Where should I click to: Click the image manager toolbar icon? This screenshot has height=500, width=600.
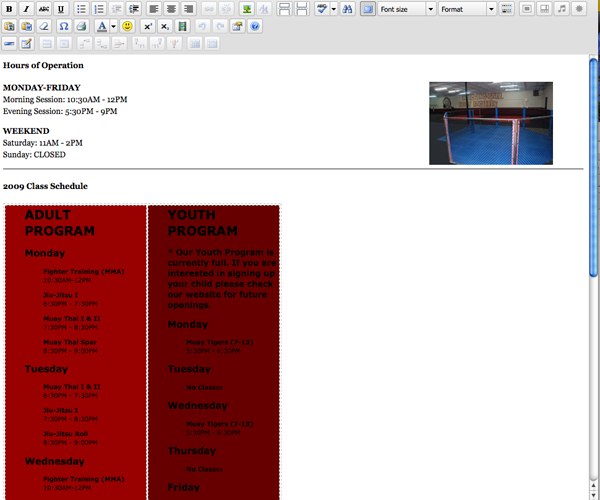click(237, 26)
